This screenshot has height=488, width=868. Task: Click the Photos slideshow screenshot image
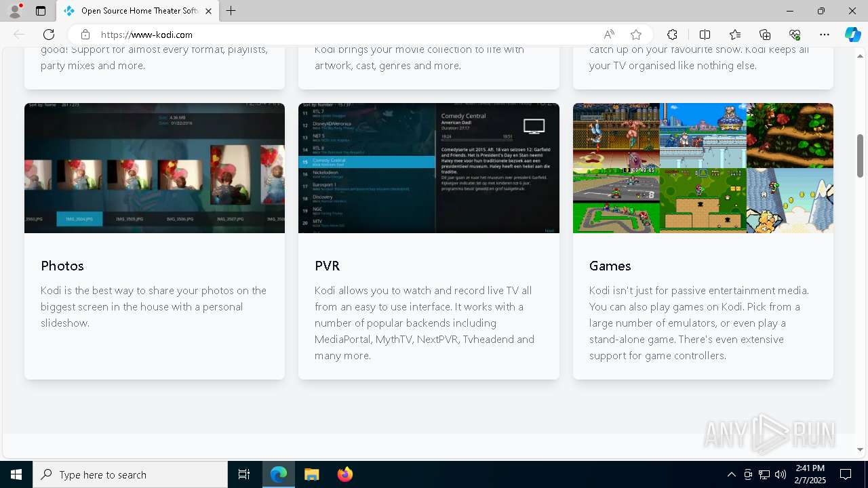click(155, 168)
